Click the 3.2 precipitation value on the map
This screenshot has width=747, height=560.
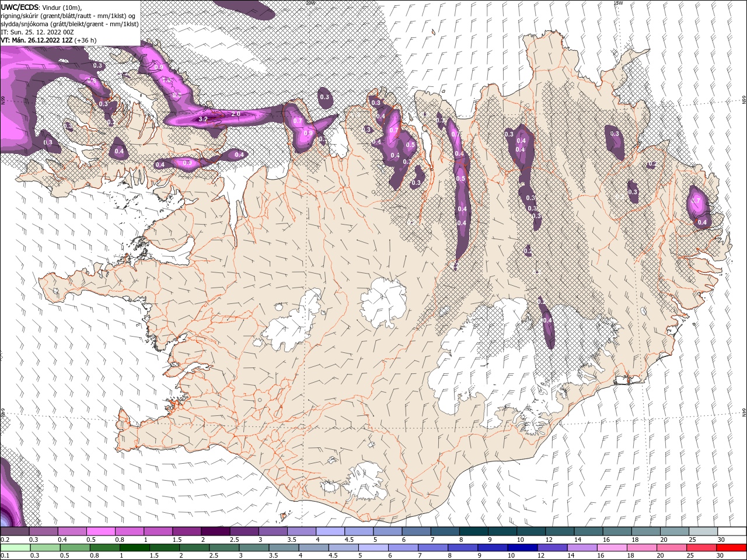tap(203, 119)
